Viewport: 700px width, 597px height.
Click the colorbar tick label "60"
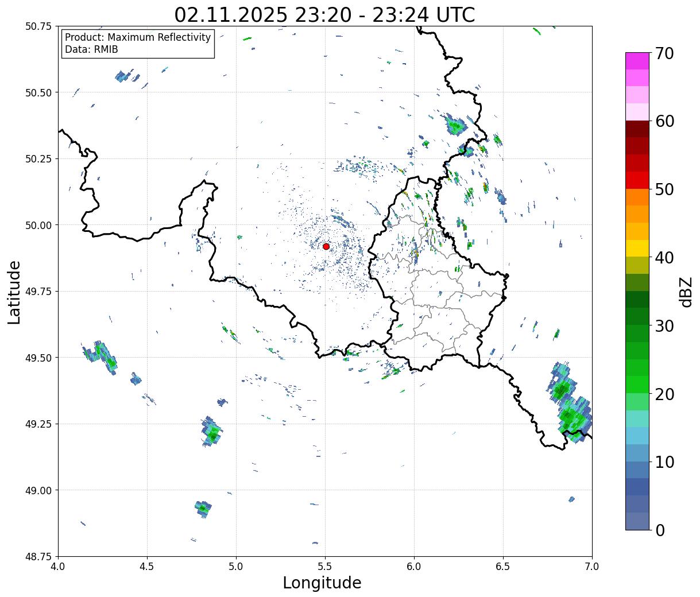[x=664, y=121]
